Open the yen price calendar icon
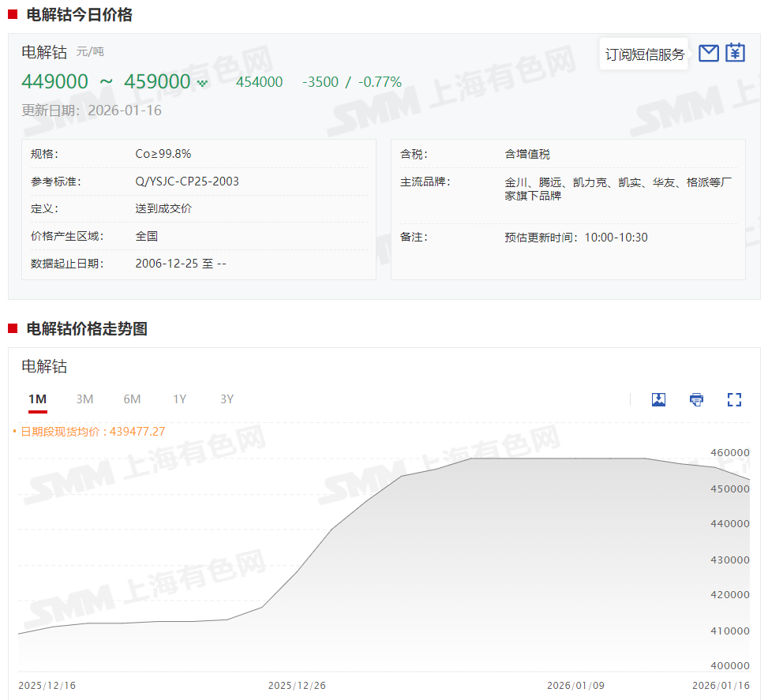The width and height of the screenshot is (768, 700). 736,53
